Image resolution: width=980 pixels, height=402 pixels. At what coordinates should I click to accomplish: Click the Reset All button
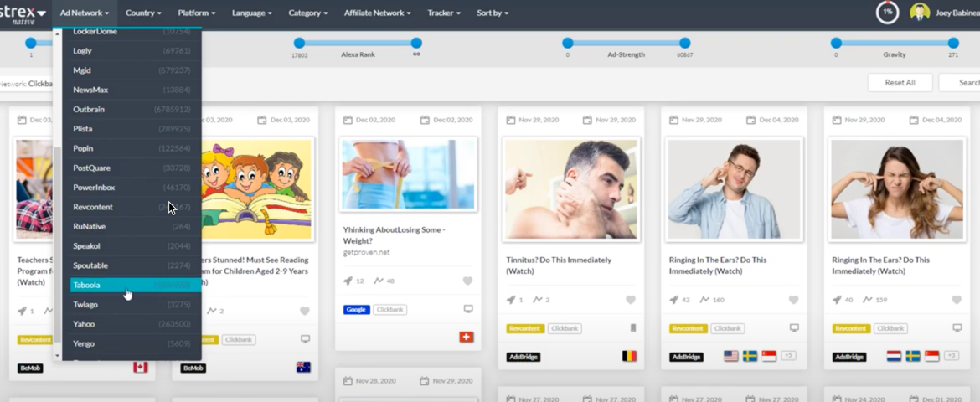click(900, 83)
